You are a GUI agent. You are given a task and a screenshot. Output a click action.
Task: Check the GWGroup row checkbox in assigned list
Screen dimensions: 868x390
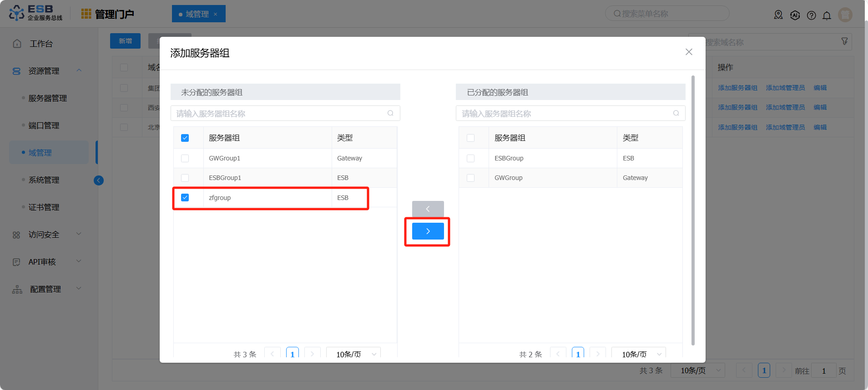click(470, 178)
